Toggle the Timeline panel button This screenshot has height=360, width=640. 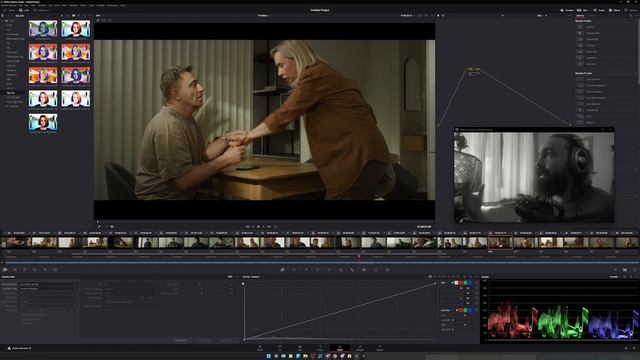[x=567, y=10]
